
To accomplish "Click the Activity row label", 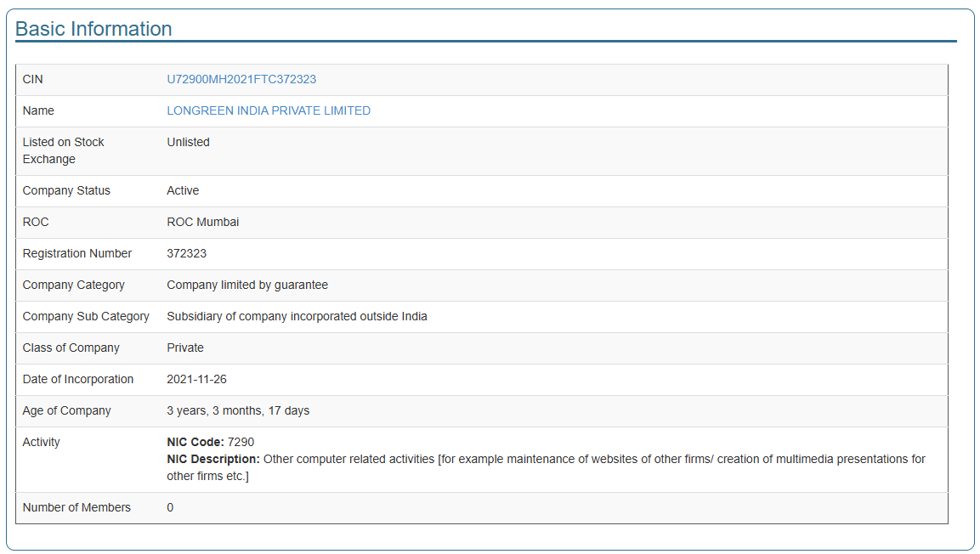I will point(41,442).
